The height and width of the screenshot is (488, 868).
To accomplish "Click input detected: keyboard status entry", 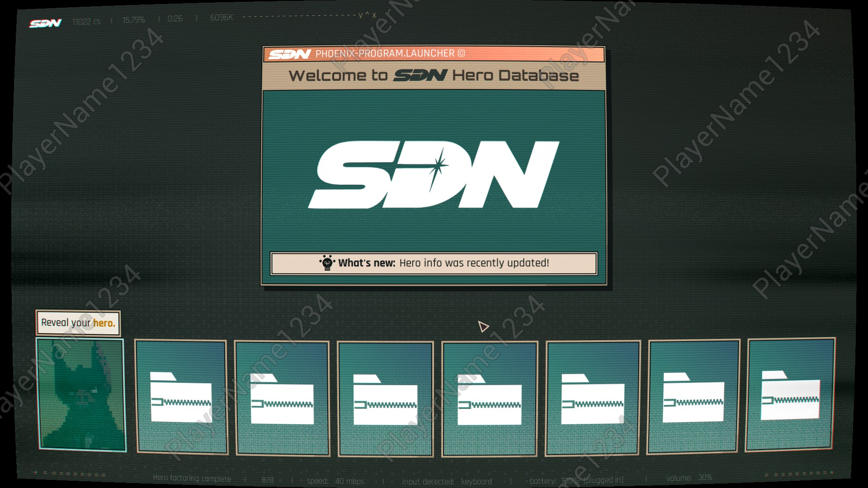I will click(447, 482).
